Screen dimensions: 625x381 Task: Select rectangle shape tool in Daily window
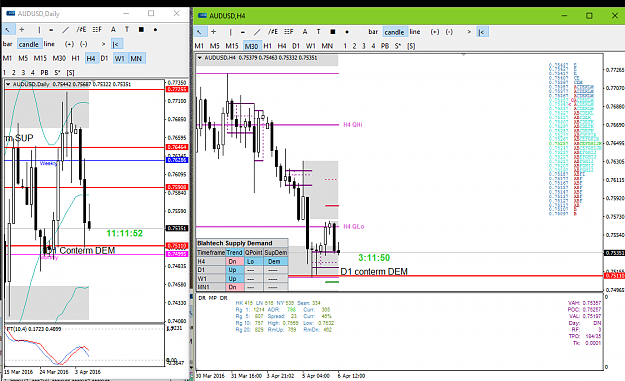(141, 29)
